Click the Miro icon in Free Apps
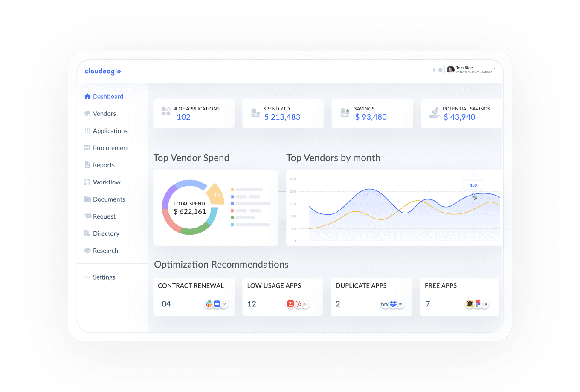The image size is (580, 392). pyautogui.click(x=470, y=304)
